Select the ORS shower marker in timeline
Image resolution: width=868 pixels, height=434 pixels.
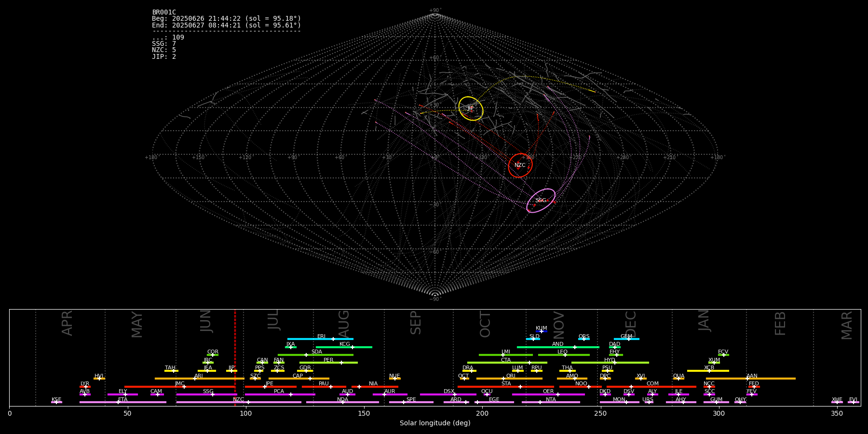tap(584, 339)
